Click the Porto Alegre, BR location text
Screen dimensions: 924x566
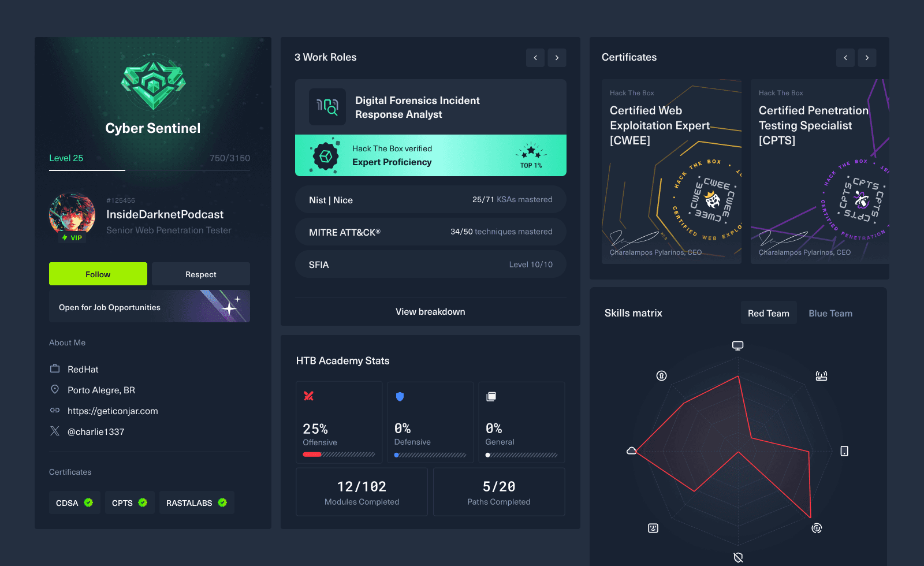(101, 390)
